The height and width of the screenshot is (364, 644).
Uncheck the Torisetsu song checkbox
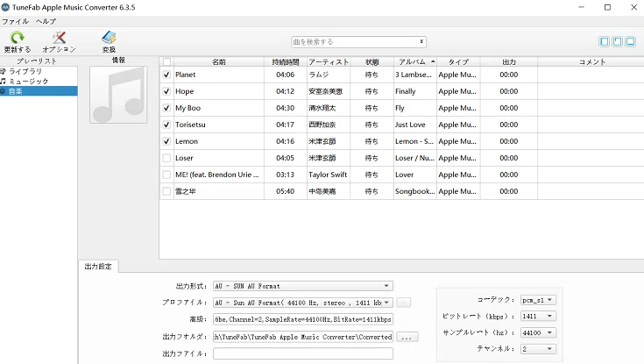point(166,125)
